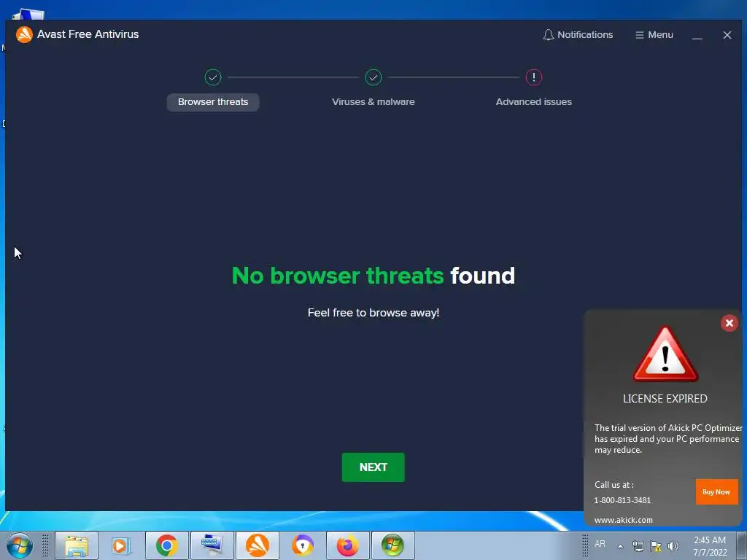Image resolution: width=747 pixels, height=560 pixels.
Task: Close the Avast Free Antivirus window
Action: click(x=727, y=35)
